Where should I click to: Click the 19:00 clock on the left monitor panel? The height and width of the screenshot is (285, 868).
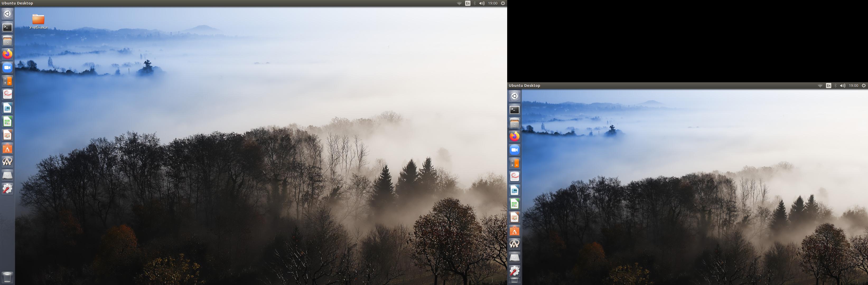493,3
